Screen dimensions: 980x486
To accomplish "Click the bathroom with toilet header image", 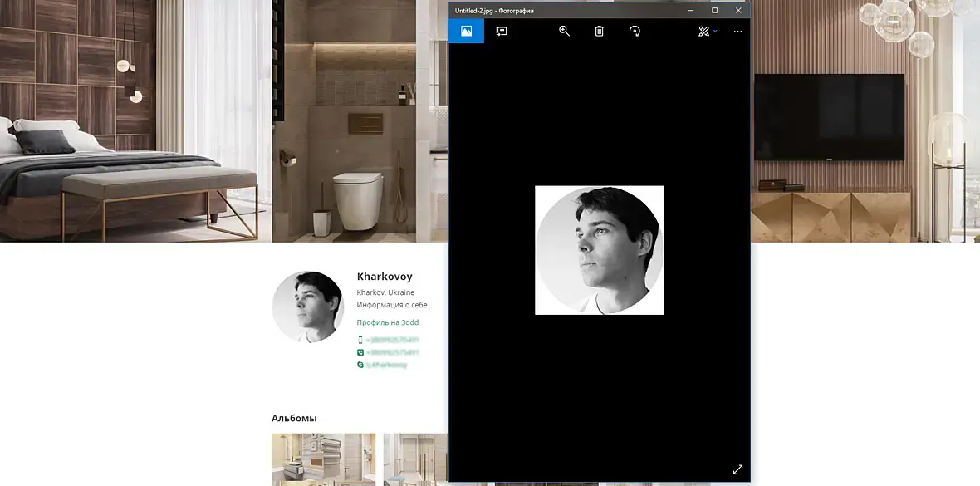I will [x=344, y=120].
